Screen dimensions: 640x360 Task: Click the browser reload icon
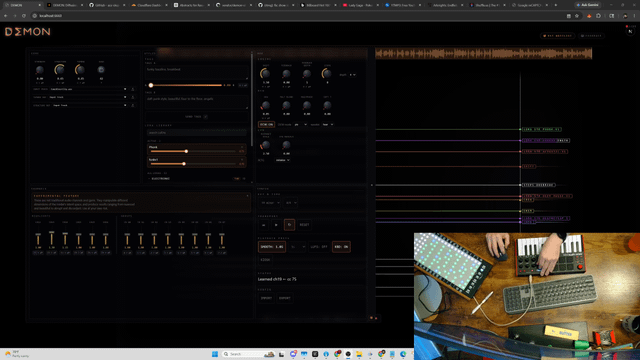pyautogui.click(x=24, y=16)
